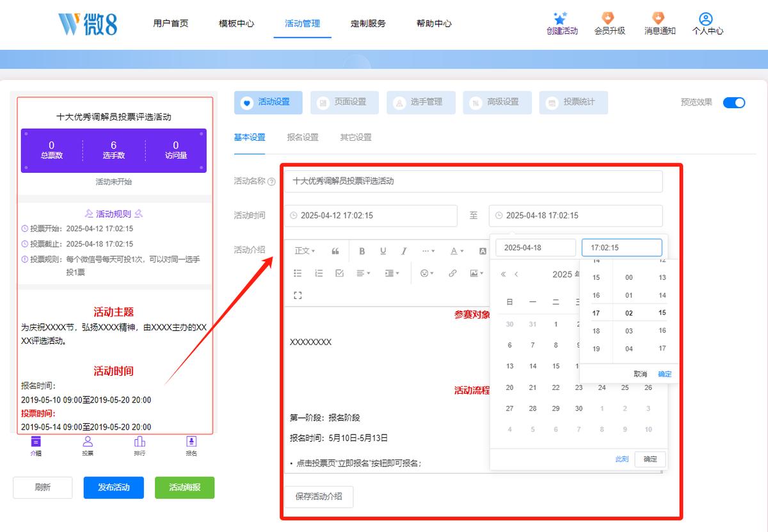Open 报名 tab icon in phone preview

[191, 441]
